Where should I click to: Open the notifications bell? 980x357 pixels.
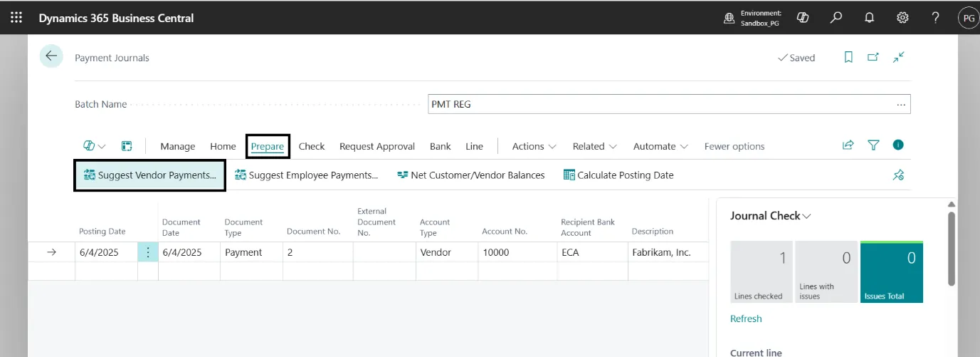(870, 18)
